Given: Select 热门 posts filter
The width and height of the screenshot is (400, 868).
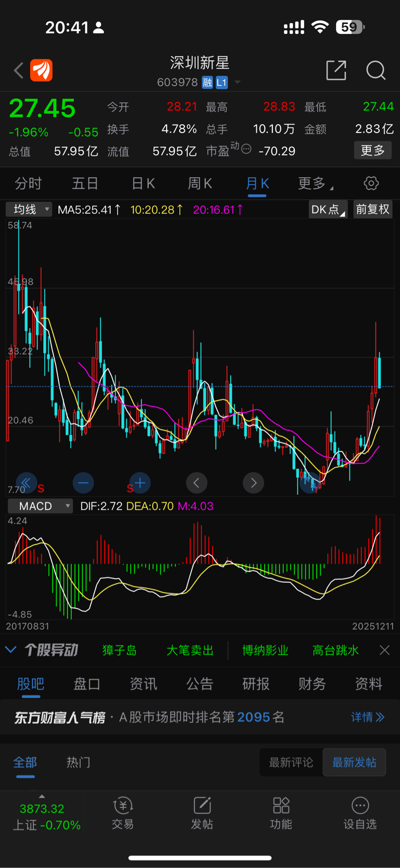Looking at the screenshot, I should [79, 762].
